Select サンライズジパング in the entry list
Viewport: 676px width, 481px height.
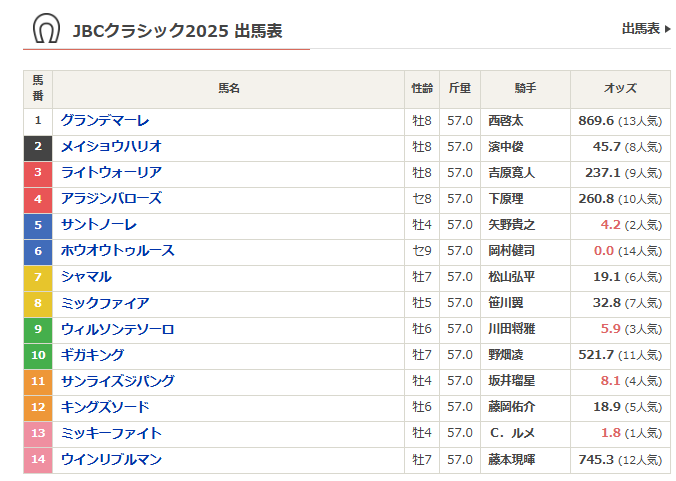117,381
